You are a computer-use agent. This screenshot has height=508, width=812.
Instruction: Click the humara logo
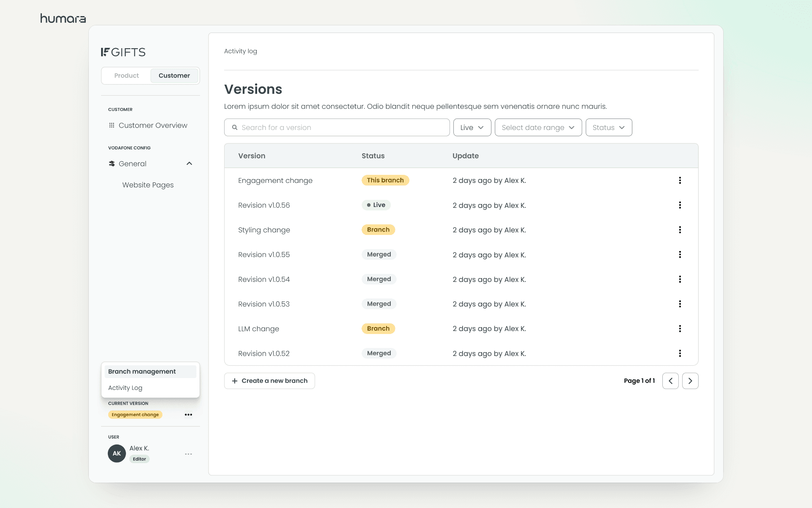pyautogui.click(x=63, y=18)
